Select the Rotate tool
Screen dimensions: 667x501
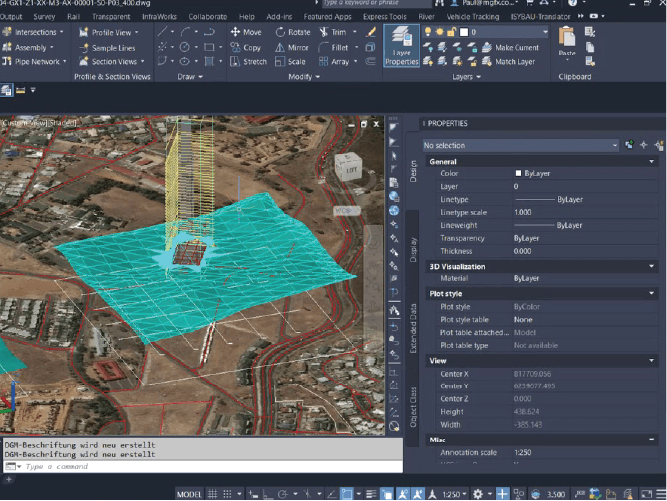click(x=293, y=32)
